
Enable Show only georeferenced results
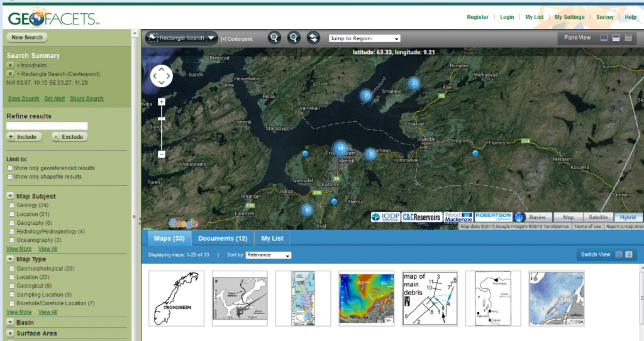click(9, 168)
